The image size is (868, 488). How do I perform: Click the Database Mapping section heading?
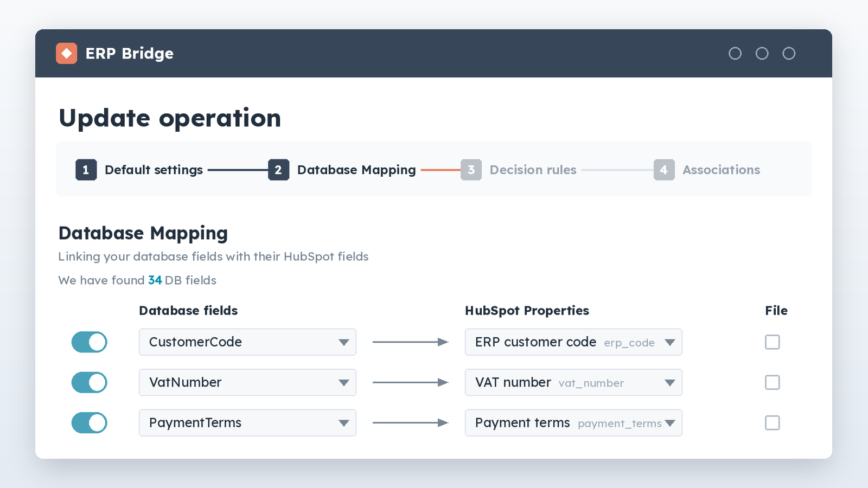tap(143, 233)
